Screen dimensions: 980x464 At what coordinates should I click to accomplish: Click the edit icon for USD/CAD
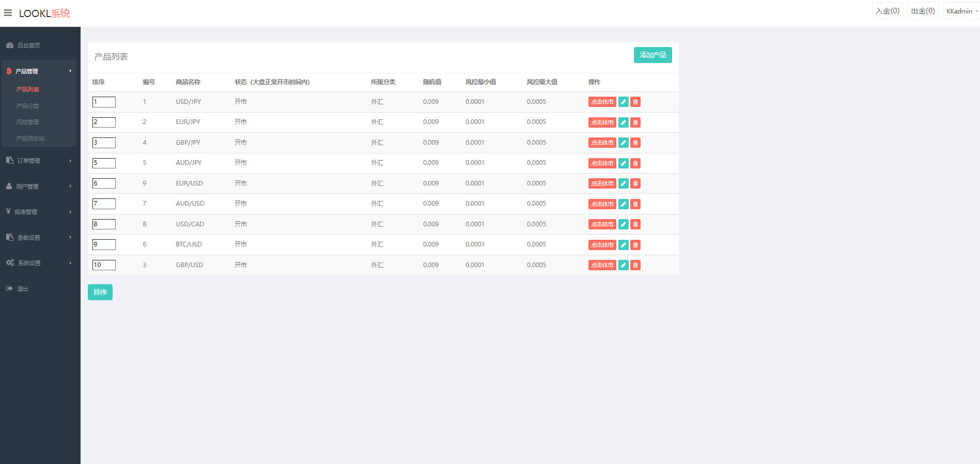(624, 224)
